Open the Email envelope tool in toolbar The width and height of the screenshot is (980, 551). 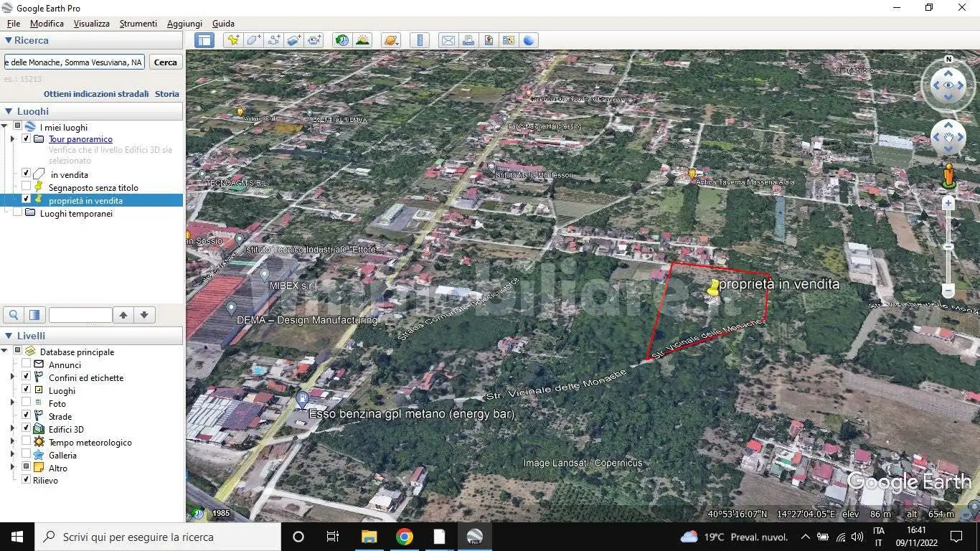click(448, 40)
